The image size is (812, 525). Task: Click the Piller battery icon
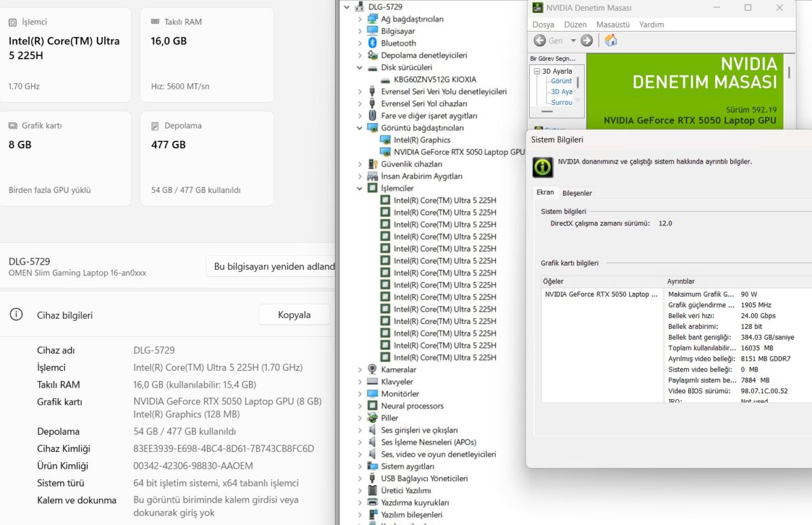pyautogui.click(x=372, y=418)
